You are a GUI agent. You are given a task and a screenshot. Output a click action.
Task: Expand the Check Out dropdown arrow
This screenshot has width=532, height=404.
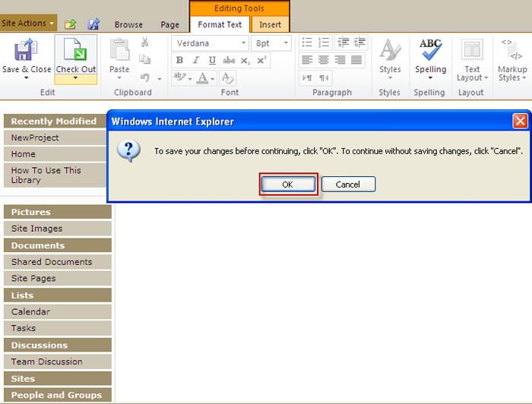tap(75, 78)
